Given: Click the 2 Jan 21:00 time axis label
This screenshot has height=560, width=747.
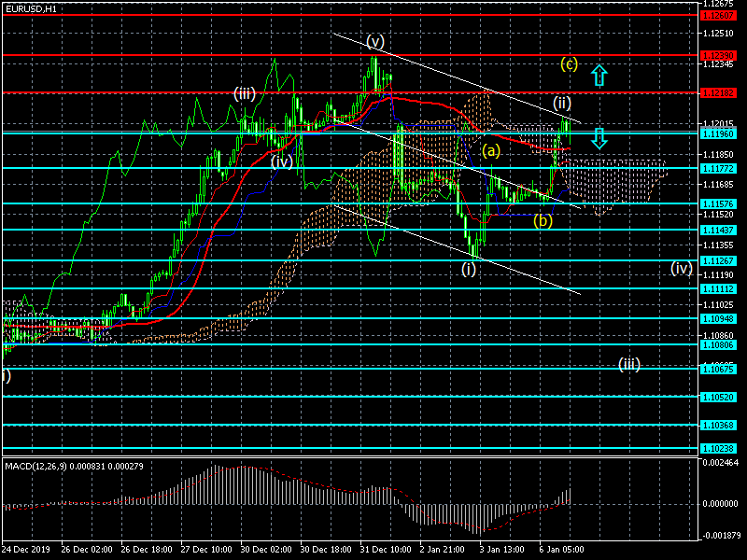Looking at the screenshot, I should (x=443, y=549).
